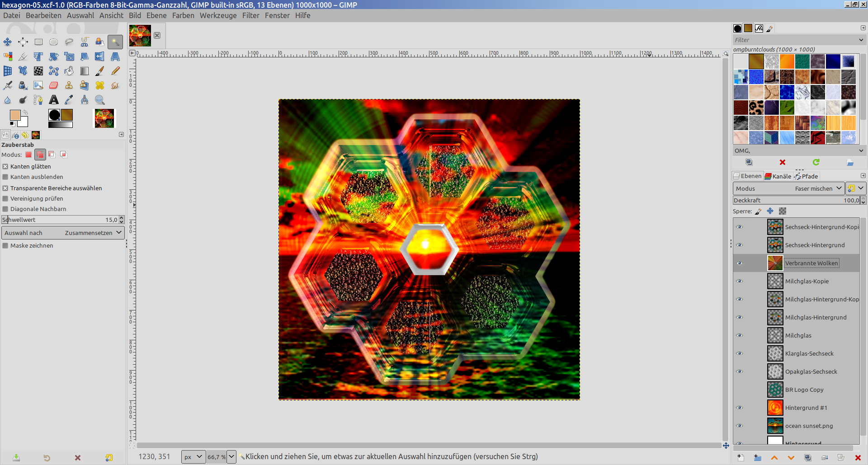
Task: Adjust the Deckkraft opacity slider
Action: click(x=797, y=200)
